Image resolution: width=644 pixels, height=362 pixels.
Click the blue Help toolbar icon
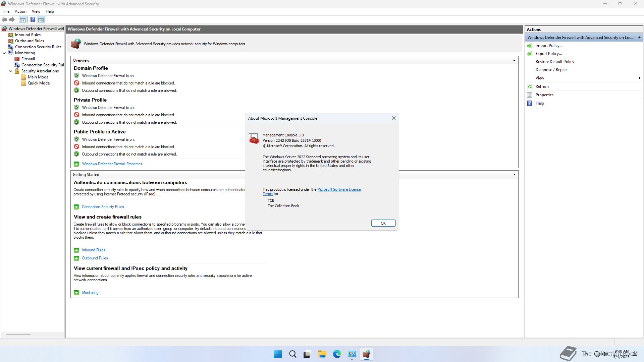click(x=33, y=20)
